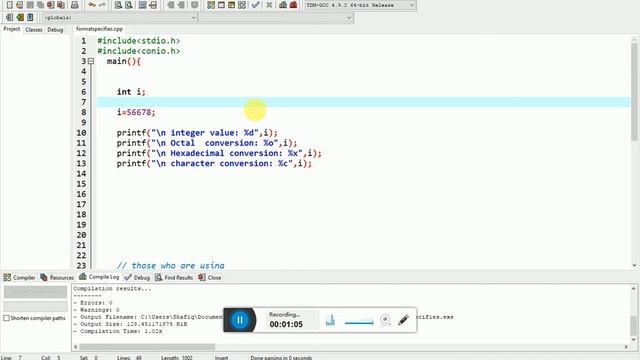
Task: Pause the screen recording
Action: pyautogui.click(x=240, y=320)
